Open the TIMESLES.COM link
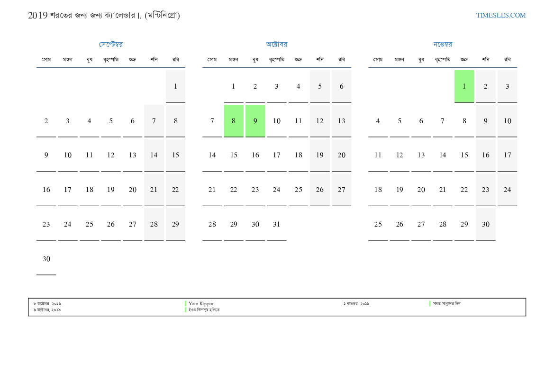 pos(500,15)
